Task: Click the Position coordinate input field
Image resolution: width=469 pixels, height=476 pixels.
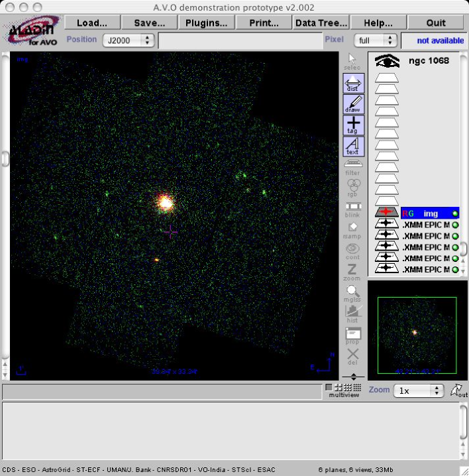Action: (x=238, y=40)
